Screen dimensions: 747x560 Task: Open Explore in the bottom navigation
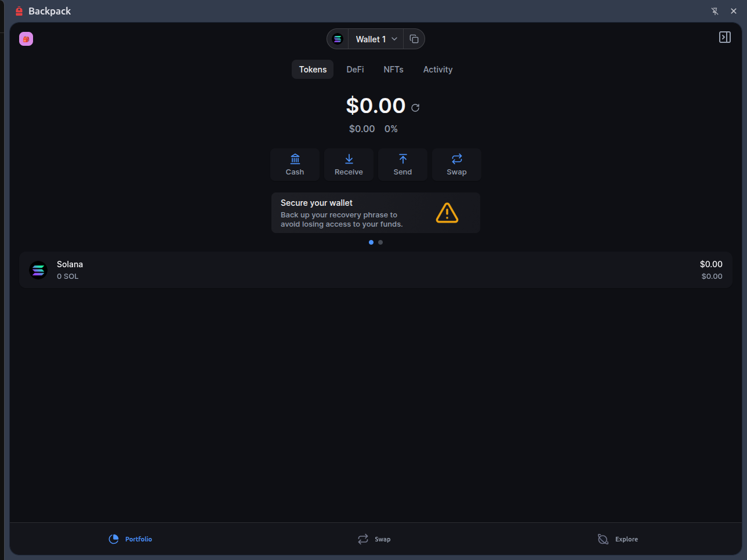[618, 539]
